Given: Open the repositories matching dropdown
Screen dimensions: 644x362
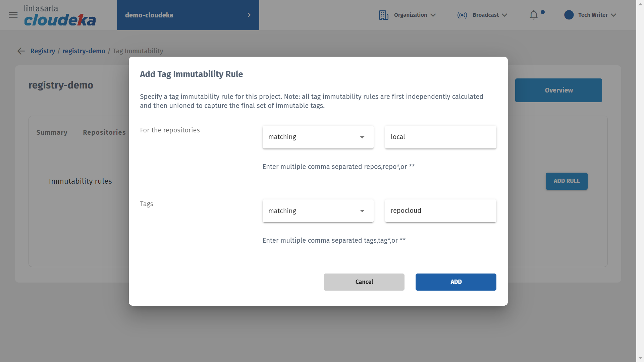Looking at the screenshot, I should (x=318, y=137).
